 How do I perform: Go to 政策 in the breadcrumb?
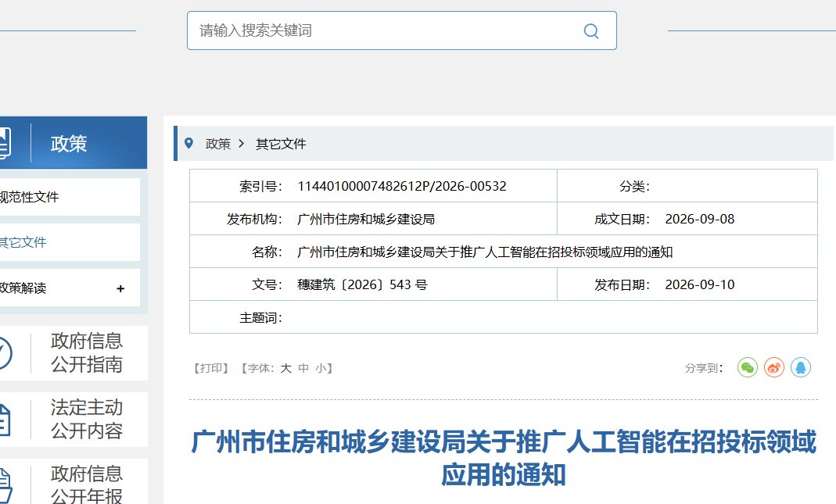coord(218,144)
